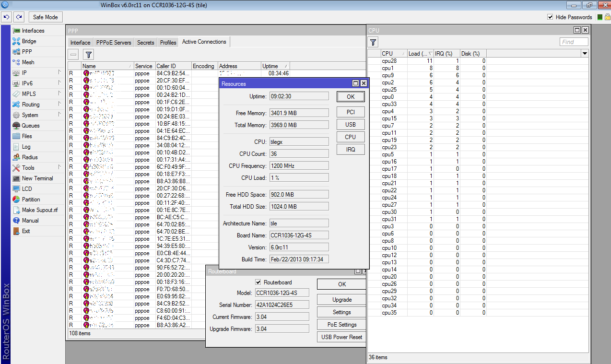Click the Serial Number field
611x364 pixels.
[x=282, y=305]
